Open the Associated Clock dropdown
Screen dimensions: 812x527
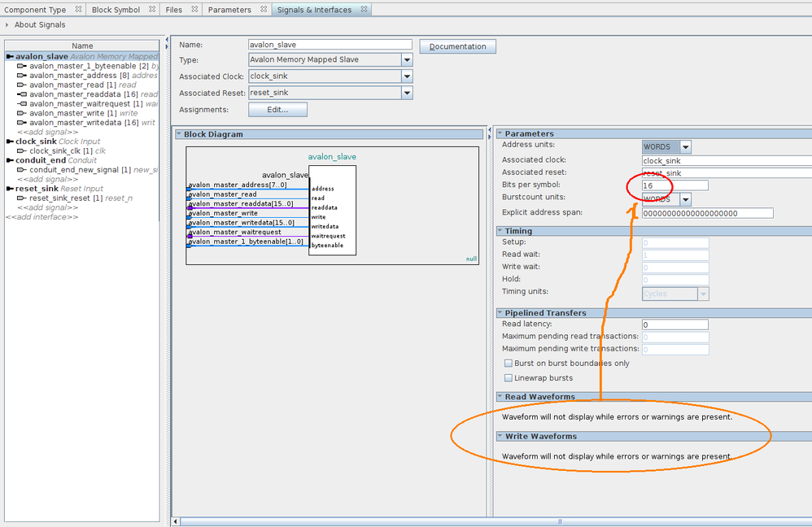[406, 76]
